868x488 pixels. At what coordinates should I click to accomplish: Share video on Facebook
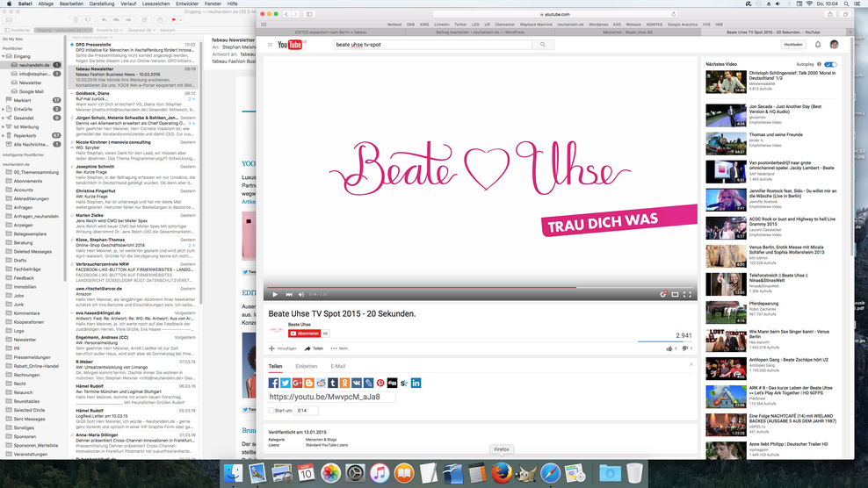[x=273, y=383]
